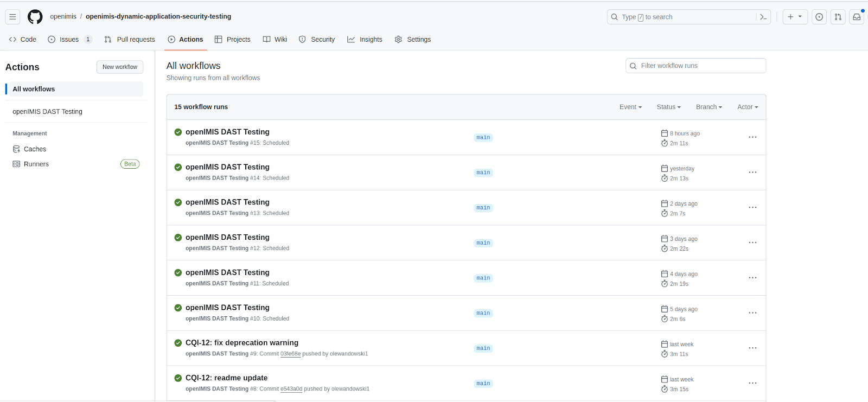Click the New workflow button

[x=120, y=67]
